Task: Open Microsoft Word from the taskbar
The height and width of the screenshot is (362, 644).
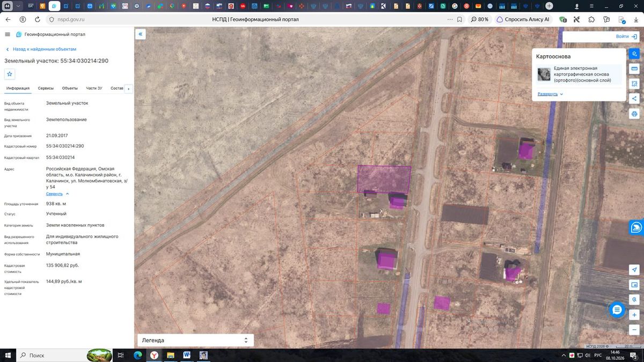Action: point(187,355)
